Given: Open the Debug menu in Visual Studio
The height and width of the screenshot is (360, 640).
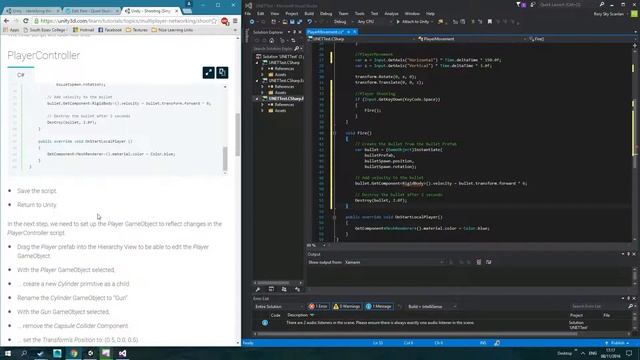Looking at the screenshot, I should click(x=326, y=13).
